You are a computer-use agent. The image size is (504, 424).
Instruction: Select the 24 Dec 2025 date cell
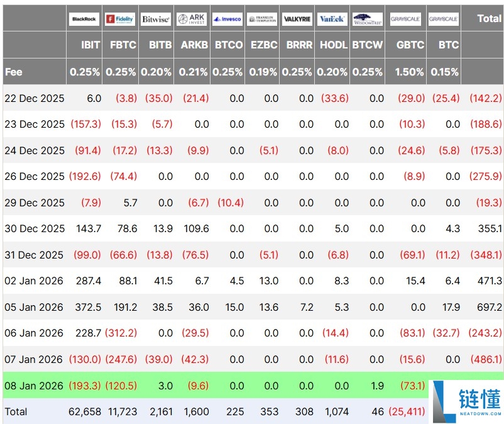tap(35, 150)
